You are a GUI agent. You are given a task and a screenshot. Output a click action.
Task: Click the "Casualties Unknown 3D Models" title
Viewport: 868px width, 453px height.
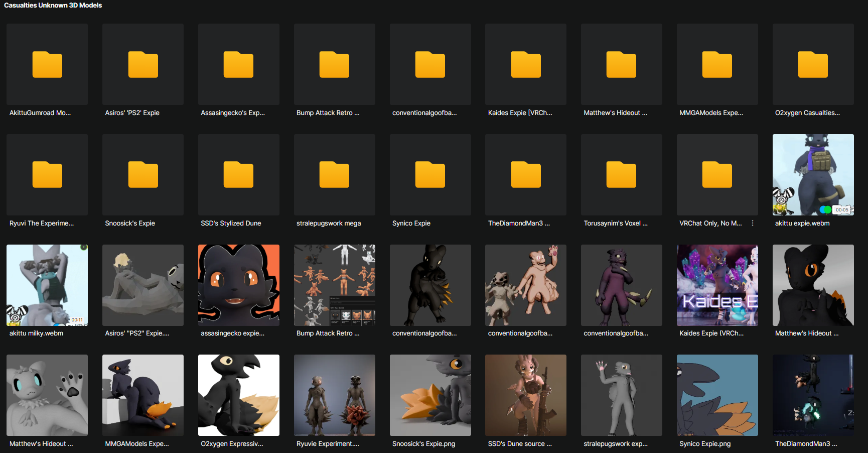53,5
